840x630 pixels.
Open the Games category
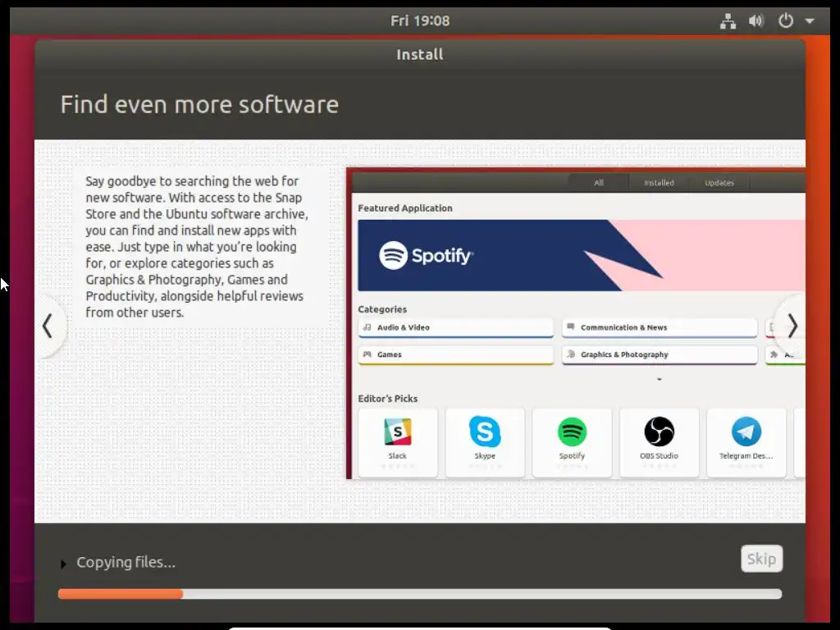pos(455,354)
